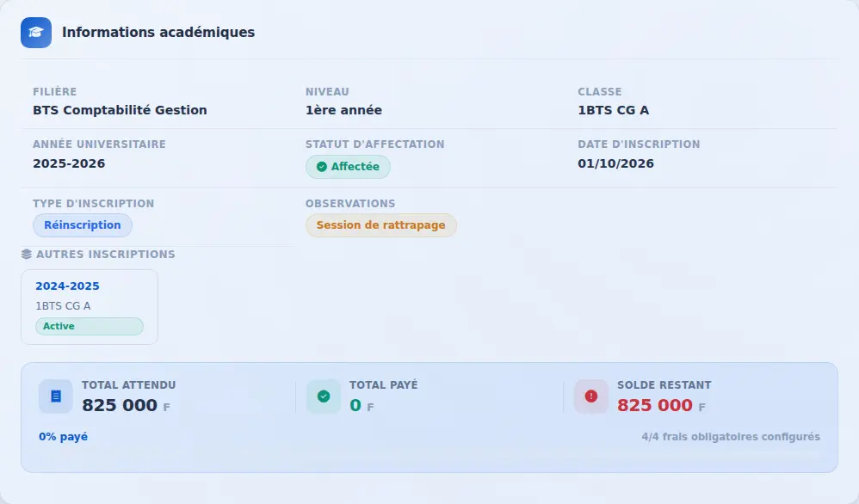Viewport: 859px width, 504px height.
Task: Click the receipt icon beside Total attendu
Action: point(56,396)
